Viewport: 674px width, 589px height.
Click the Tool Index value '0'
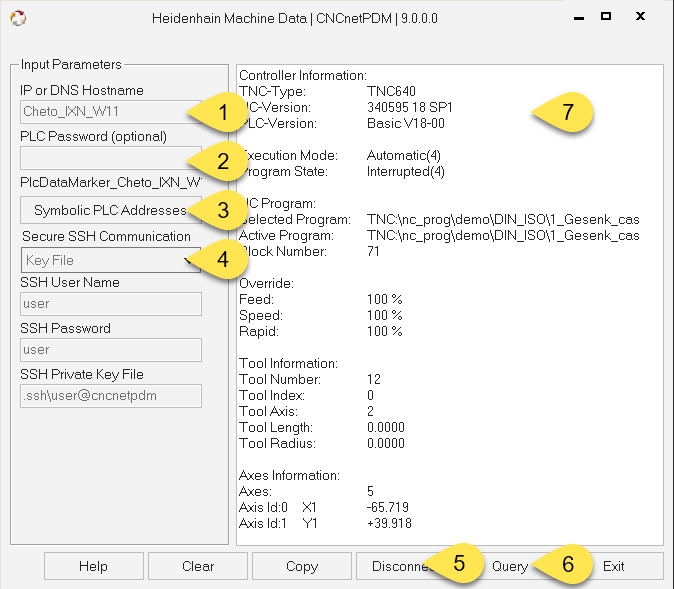[371, 396]
